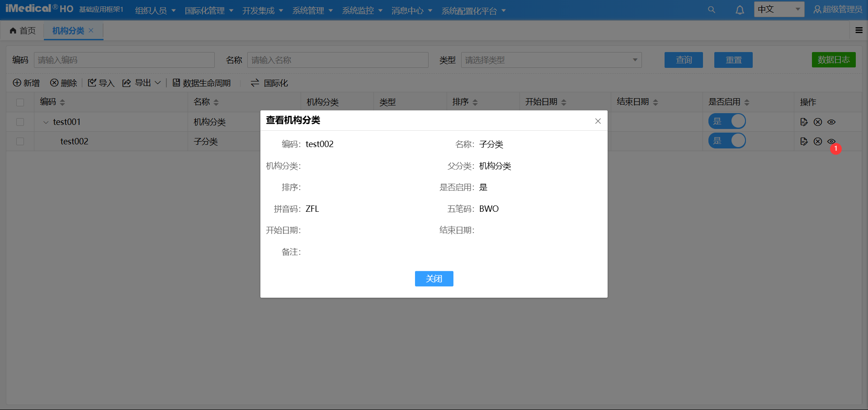The width and height of the screenshot is (868, 410).
Task: Expand the 导出 export dropdown arrow
Action: [x=157, y=83]
